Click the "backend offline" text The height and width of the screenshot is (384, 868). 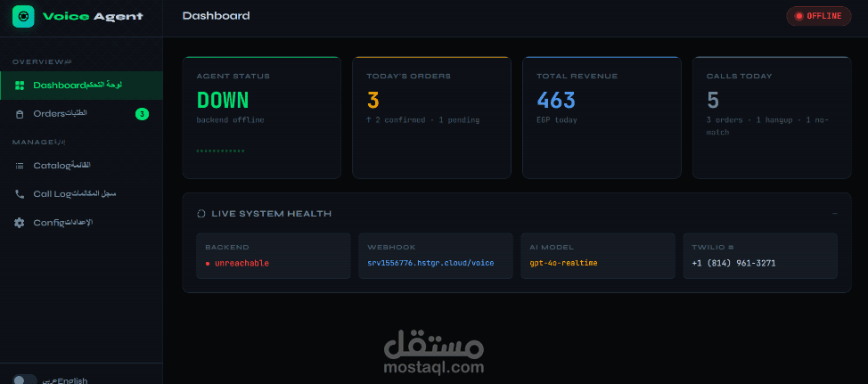coord(230,120)
